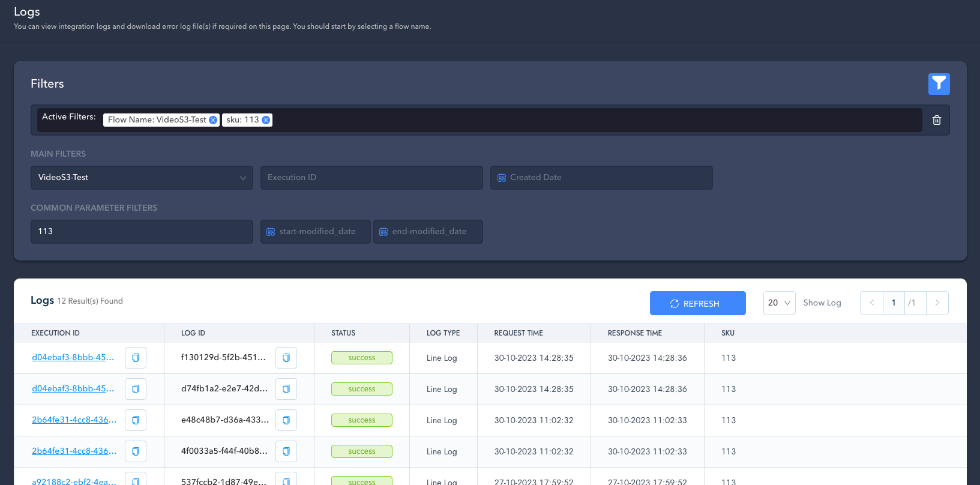Copy execution ID in first log row
This screenshot has height=485, width=980.
tap(136, 358)
